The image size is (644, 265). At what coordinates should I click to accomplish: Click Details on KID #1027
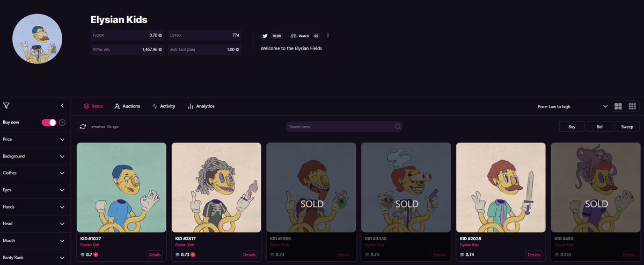(x=154, y=254)
